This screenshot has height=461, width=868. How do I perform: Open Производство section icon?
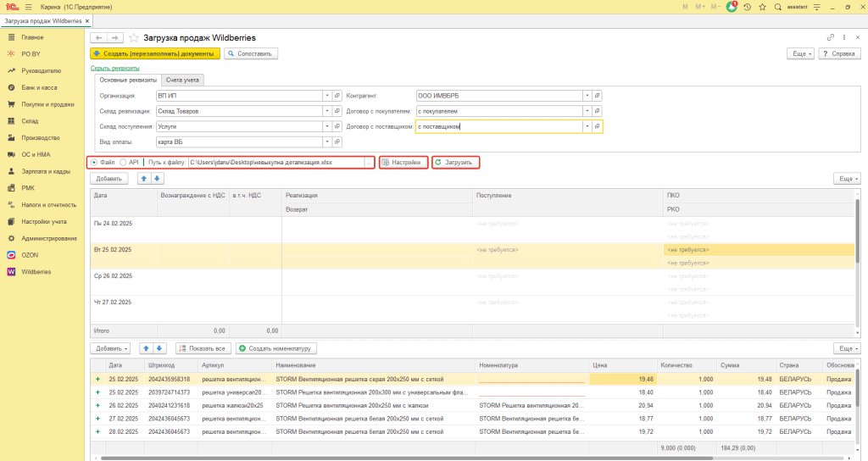point(11,138)
